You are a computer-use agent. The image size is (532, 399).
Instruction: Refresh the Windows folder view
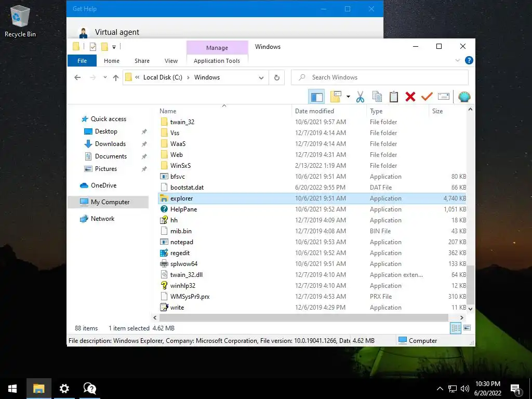[x=277, y=78]
